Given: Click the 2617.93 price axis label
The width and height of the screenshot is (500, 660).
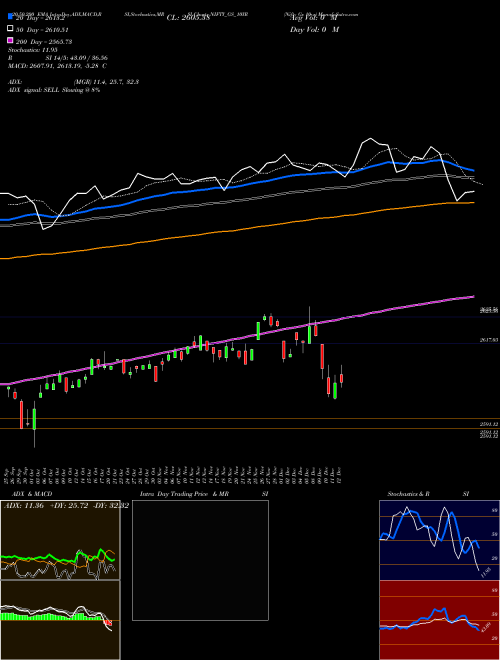Looking at the screenshot, I should [x=489, y=340].
